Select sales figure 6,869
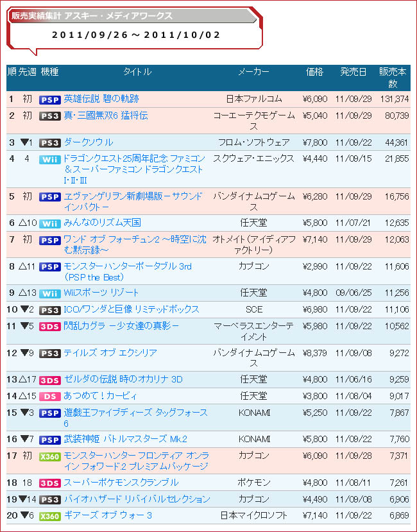The image size is (417, 532). (399, 516)
